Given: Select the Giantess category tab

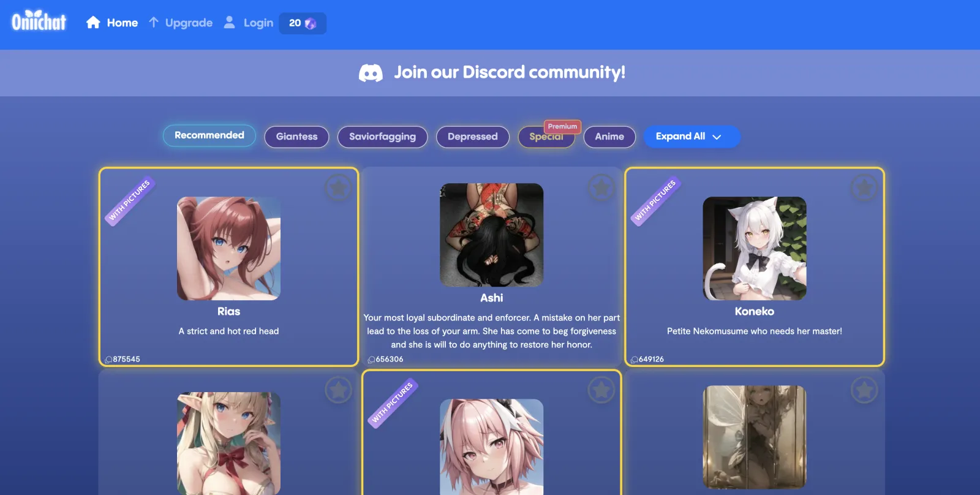Looking at the screenshot, I should (296, 137).
